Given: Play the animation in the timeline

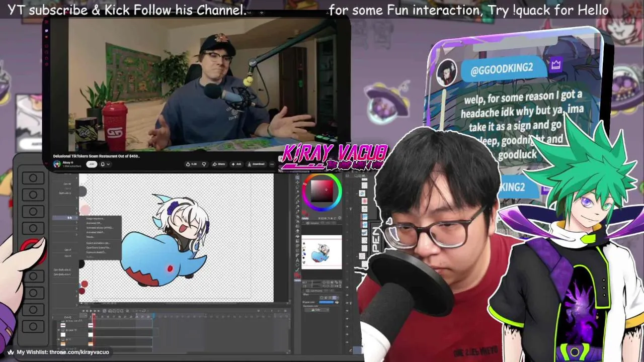Looking at the screenshot, I should [91, 311].
